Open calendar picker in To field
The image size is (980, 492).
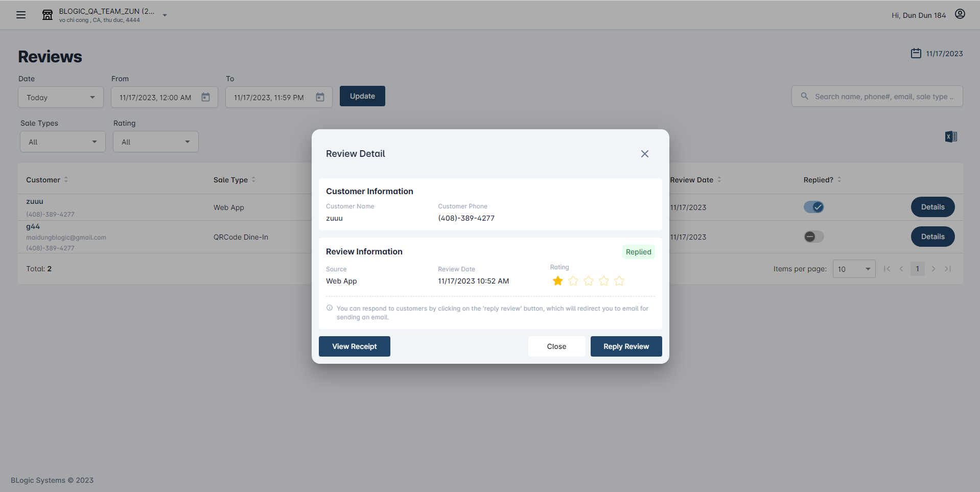click(320, 97)
